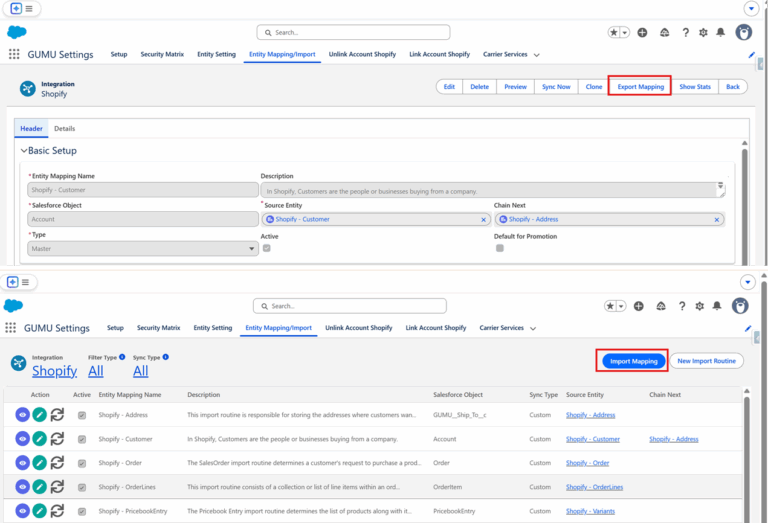Image resolution: width=768 pixels, height=523 pixels.
Task: Open the Shopify - Variants source entity link
Action: 591,511
